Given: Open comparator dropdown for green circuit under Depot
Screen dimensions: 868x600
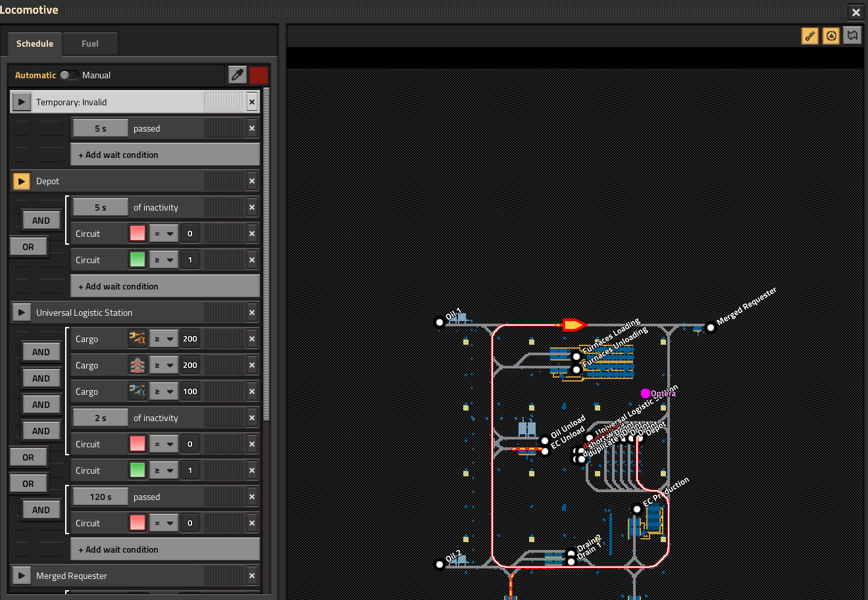Looking at the screenshot, I should coord(164,260).
